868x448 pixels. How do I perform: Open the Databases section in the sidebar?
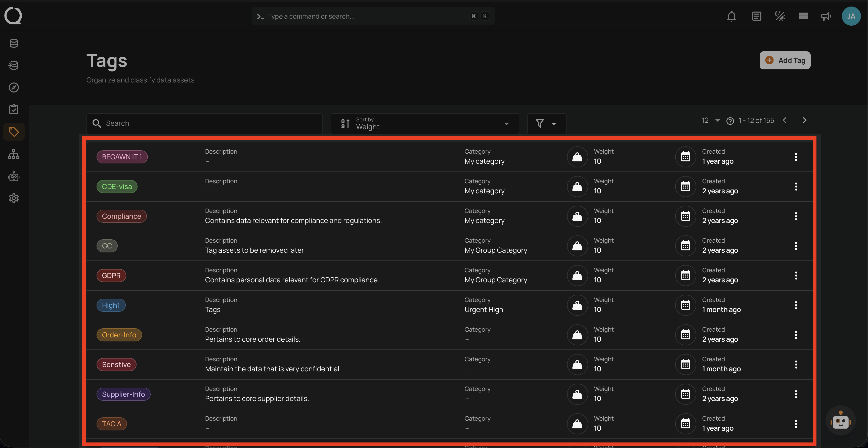click(14, 43)
